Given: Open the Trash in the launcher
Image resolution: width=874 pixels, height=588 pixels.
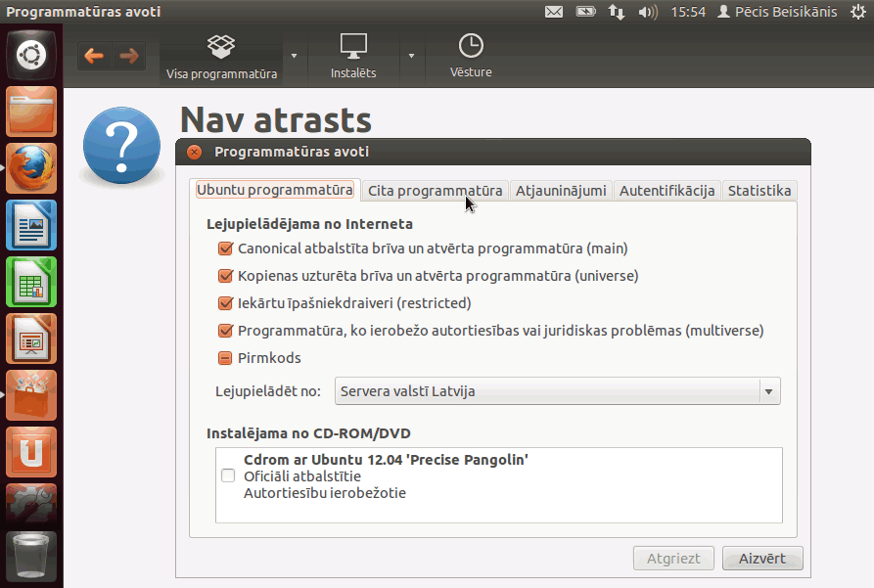Looking at the screenshot, I should click(31, 557).
